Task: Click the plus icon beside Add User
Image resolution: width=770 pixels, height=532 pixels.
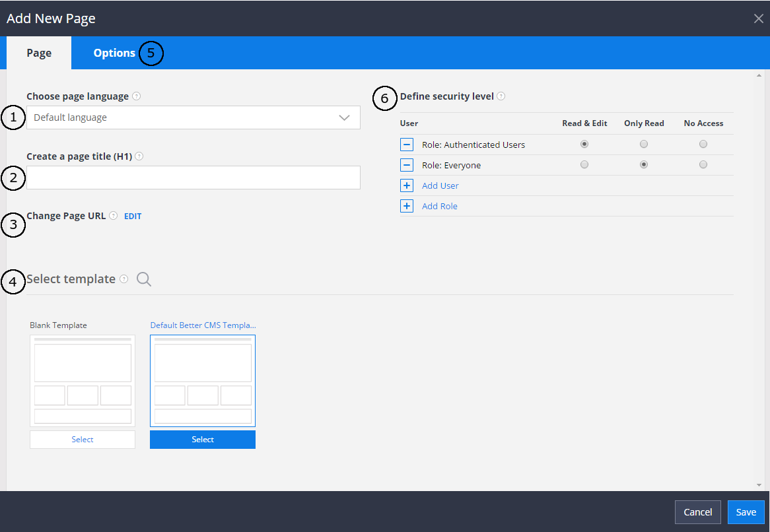Action: pos(406,185)
